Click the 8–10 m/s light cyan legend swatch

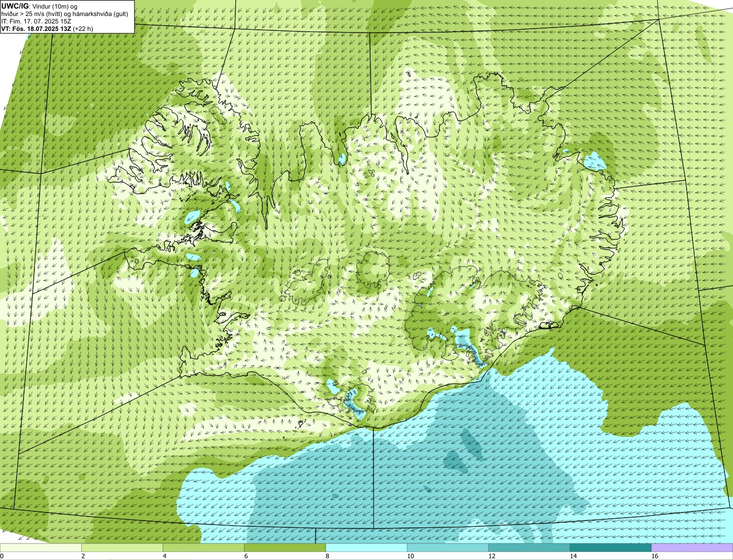click(x=366, y=547)
